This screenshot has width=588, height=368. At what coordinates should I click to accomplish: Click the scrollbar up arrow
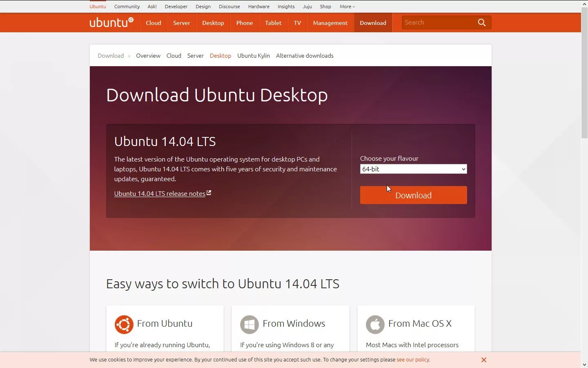[584, 3]
